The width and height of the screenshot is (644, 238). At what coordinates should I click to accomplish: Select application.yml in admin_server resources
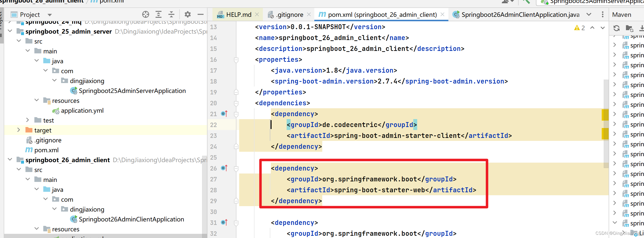pos(78,110)
